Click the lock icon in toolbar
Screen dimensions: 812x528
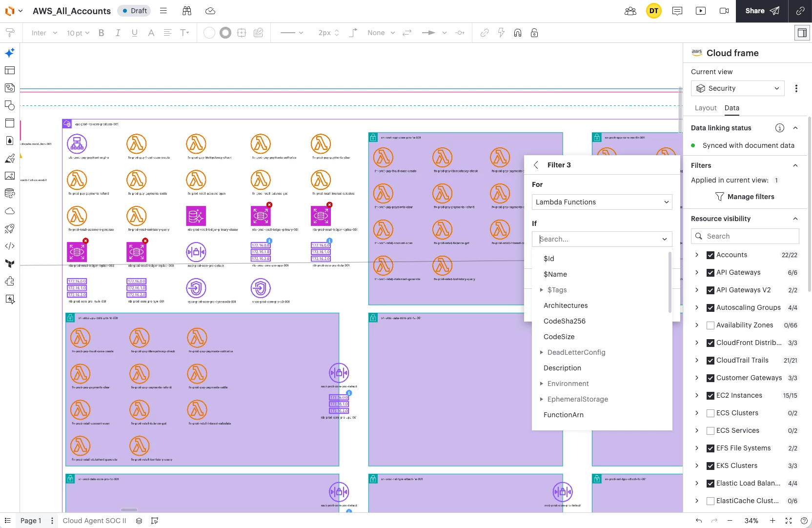click(534, 33)
